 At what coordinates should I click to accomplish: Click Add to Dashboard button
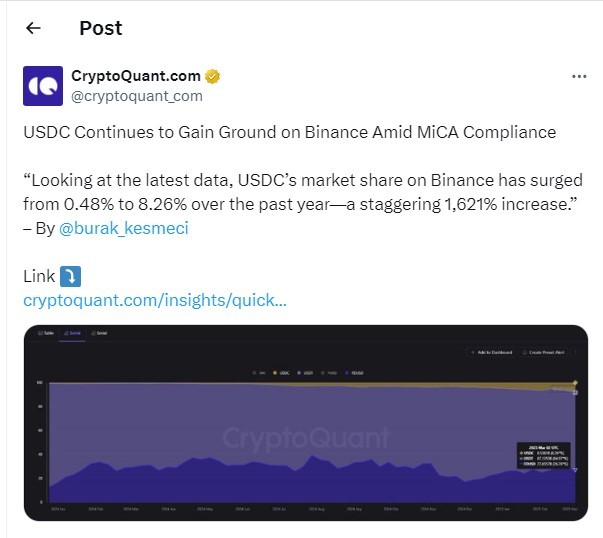click(492, 352)
